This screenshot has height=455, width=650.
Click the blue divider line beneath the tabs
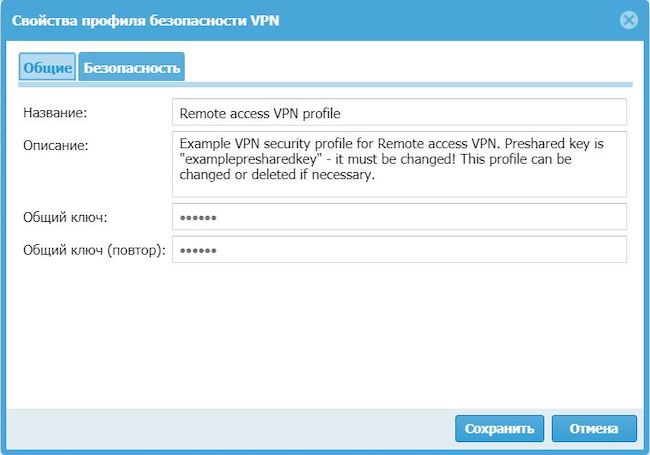(400, 84)
